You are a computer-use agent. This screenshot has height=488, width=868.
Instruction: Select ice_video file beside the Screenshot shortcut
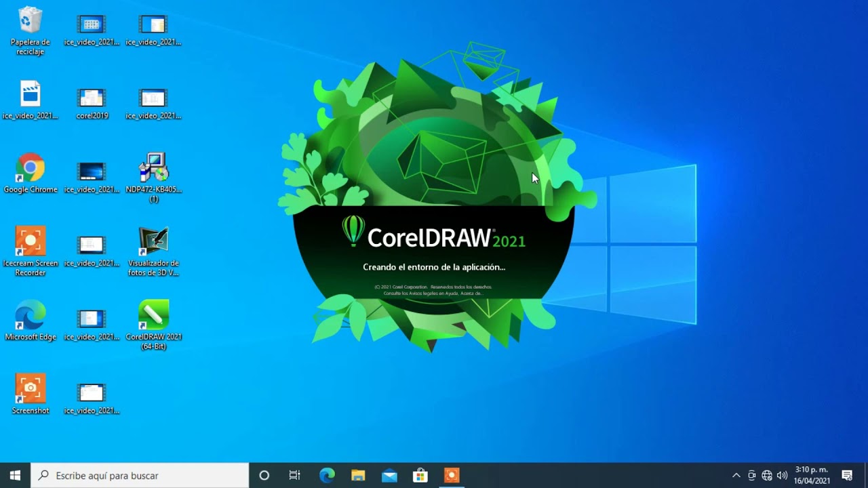click(x=92, y=399)
